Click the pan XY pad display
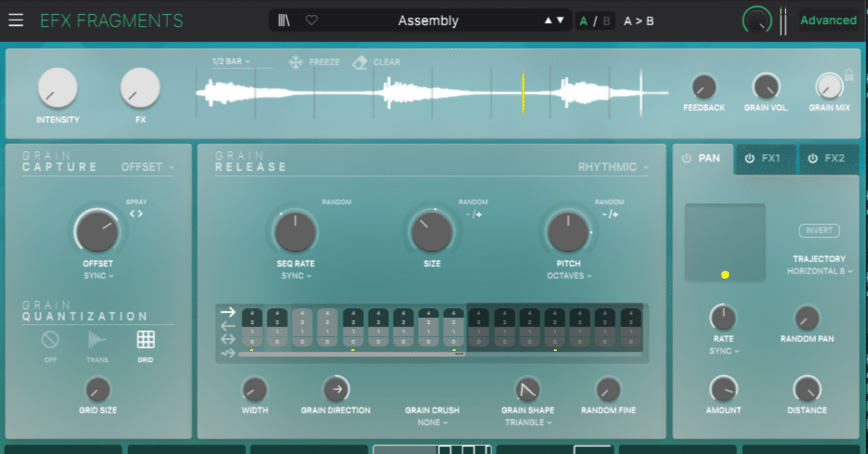 click(x=725, y=242)
